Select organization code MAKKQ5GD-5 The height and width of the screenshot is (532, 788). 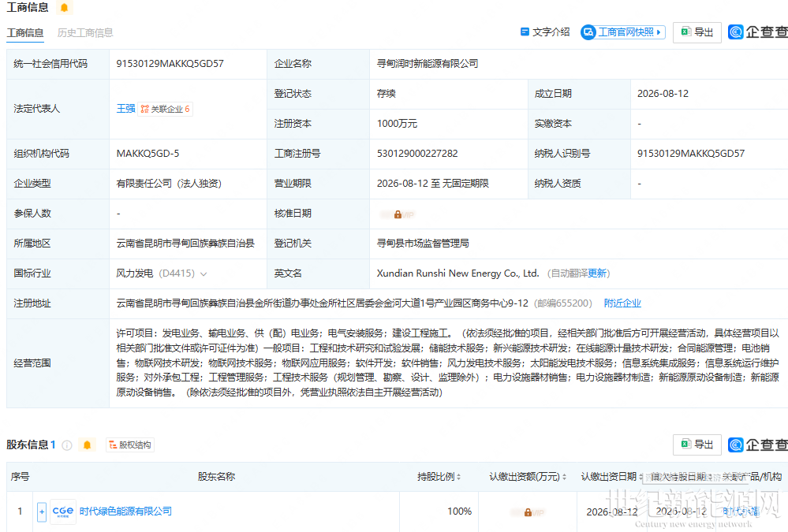pyautogui.click(x=148, y=153)
